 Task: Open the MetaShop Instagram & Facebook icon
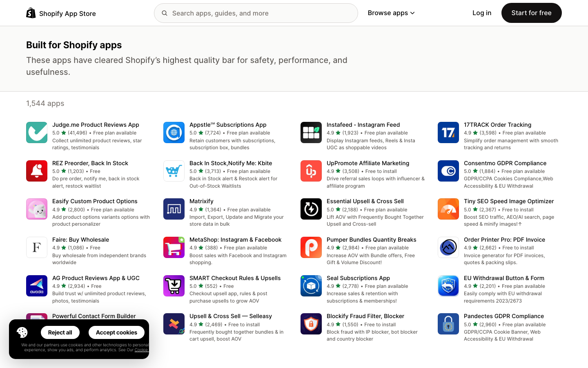pos(174,247)
